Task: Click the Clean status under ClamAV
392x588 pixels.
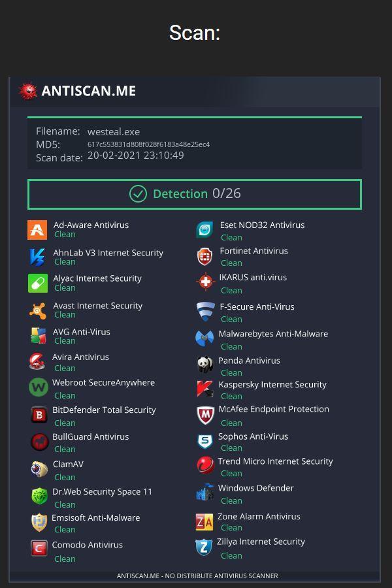Action: pos(65,477)
